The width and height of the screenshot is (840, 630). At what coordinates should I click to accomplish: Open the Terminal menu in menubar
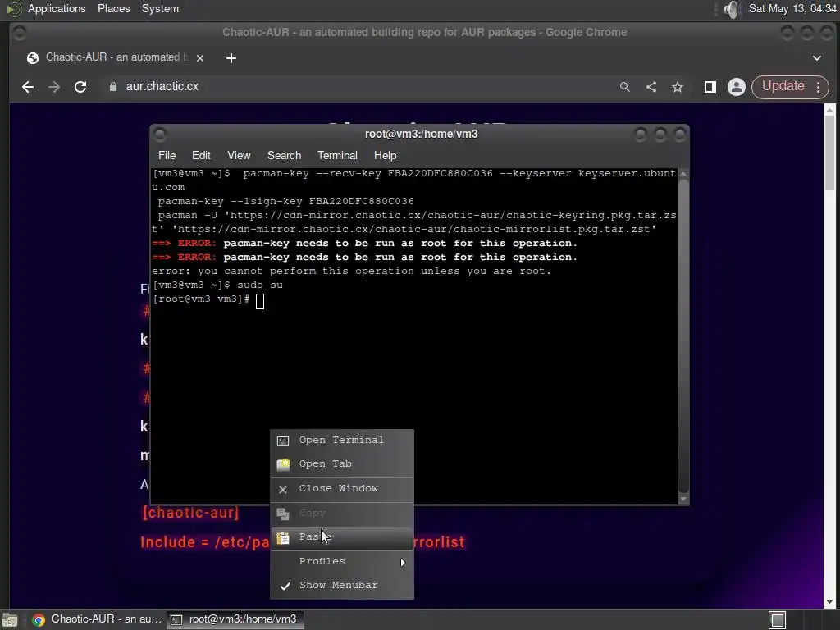pos(337,155)
